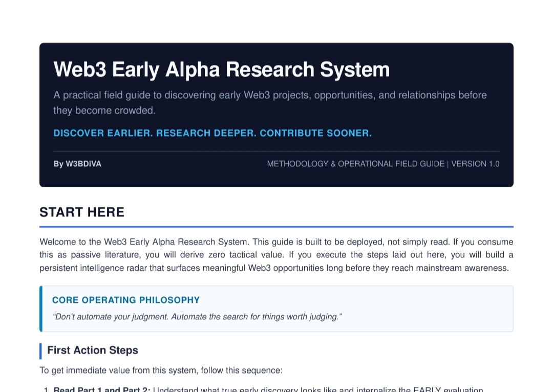This screenshot has width=553, height=392.
Task: Click the 'START HERE' heading
Action: click(x=82, y=212)
